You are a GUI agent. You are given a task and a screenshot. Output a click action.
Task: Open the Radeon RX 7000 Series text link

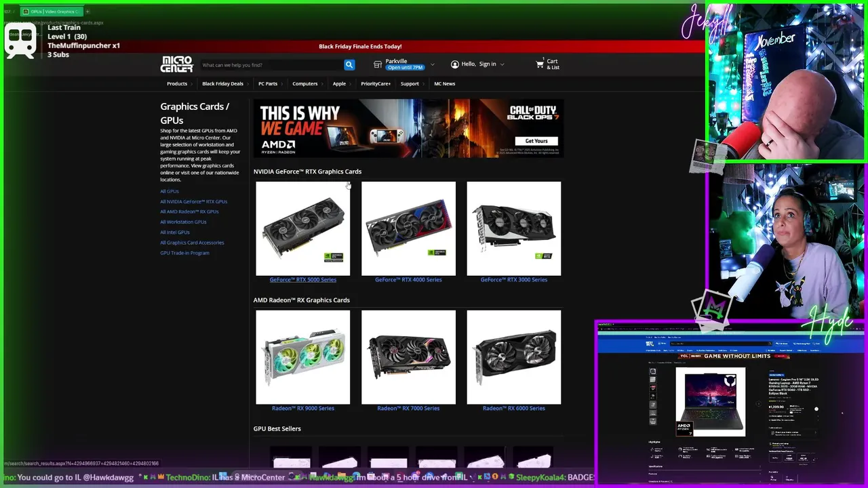point(408,408)
